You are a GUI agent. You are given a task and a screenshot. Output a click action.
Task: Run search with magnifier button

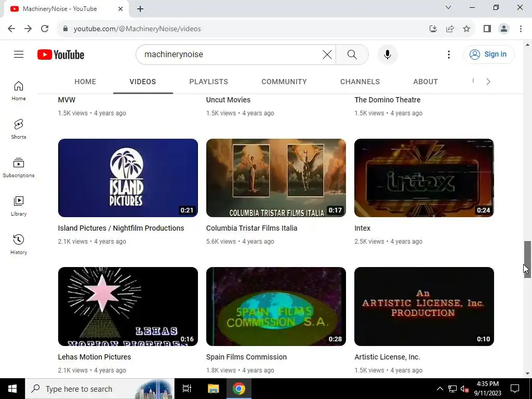(352, 54)
